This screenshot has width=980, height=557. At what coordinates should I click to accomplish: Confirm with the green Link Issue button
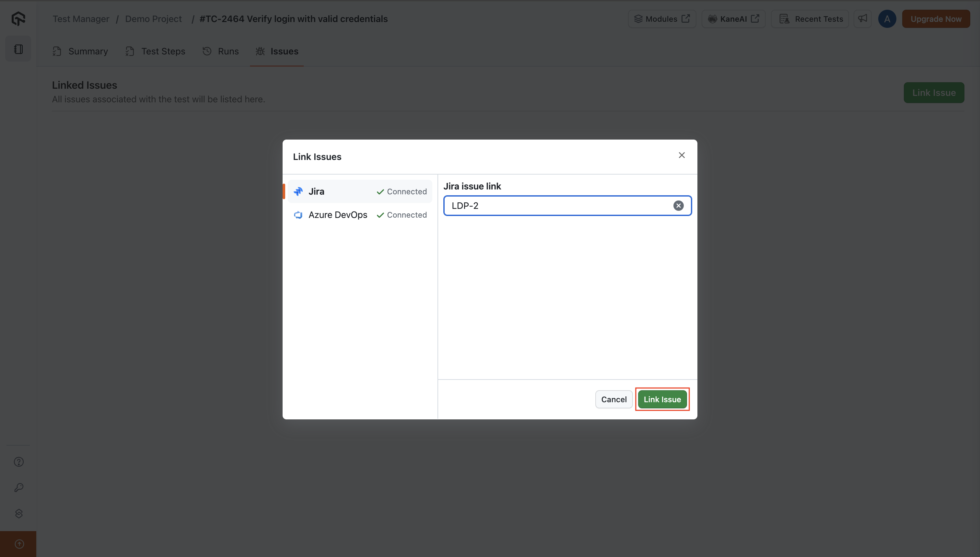click(662, 399)
